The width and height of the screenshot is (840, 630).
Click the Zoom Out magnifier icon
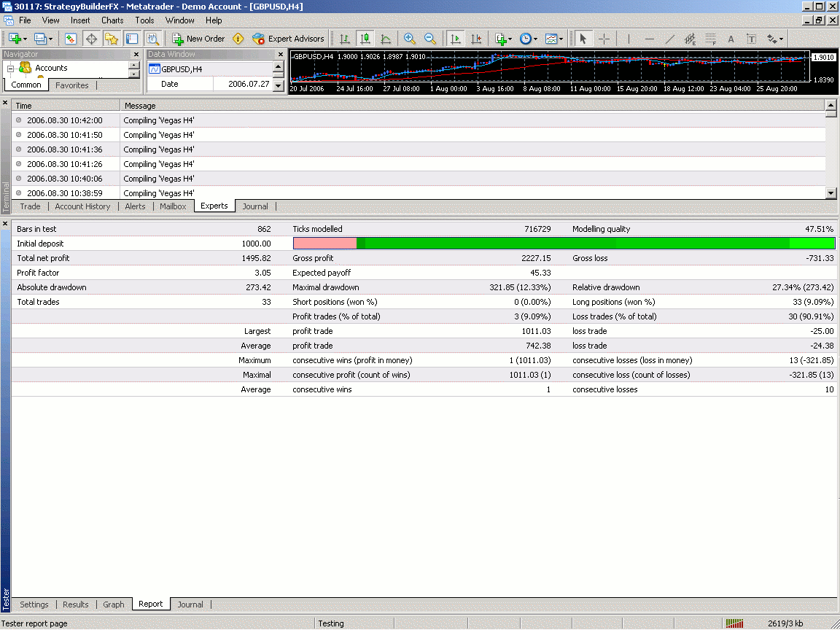click(430, 39)
